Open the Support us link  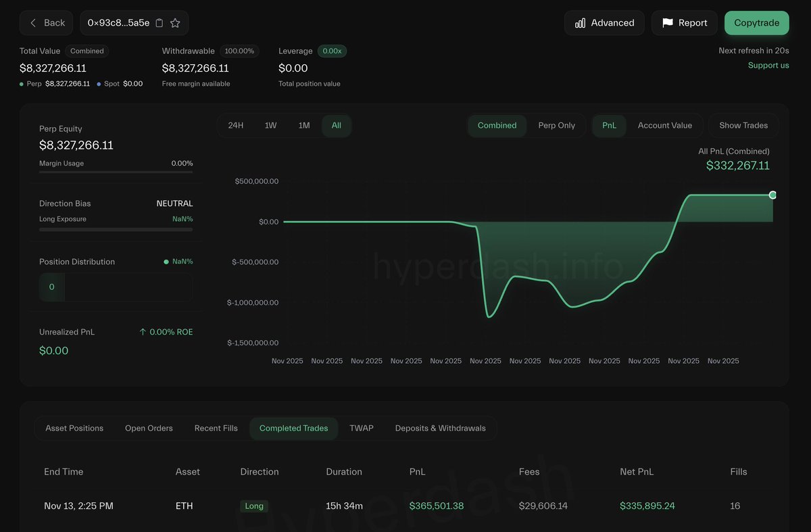pos(768,65)
